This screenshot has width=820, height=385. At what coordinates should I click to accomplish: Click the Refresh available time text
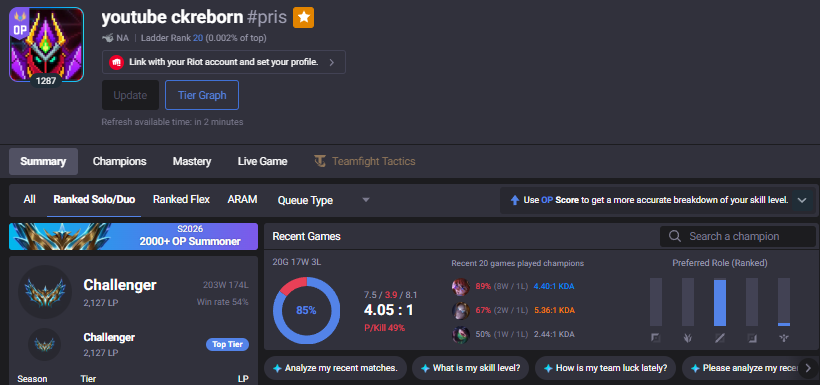pos(173,122)
